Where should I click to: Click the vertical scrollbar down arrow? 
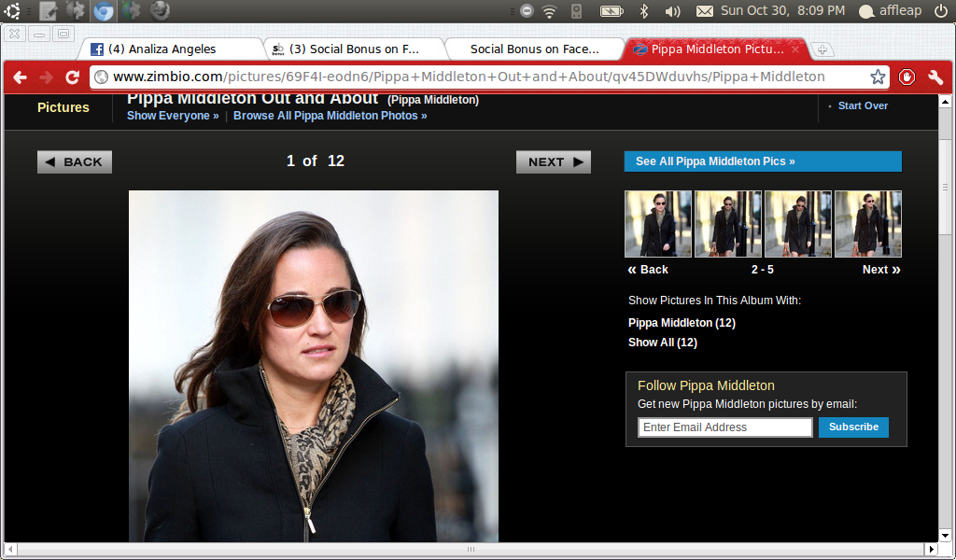945,536
